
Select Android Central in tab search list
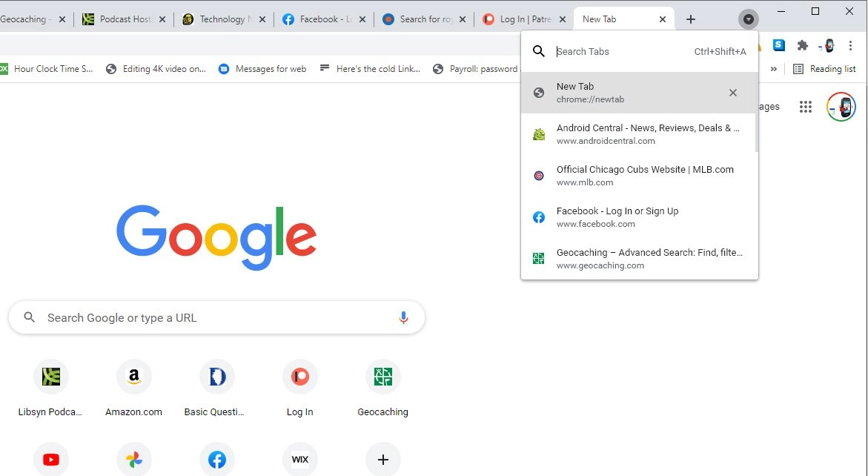click(640, 134)
